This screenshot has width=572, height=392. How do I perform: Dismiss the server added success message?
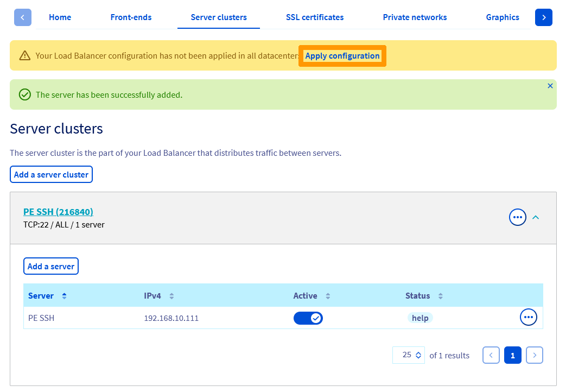pyautogui.click(x=550, y=85)
